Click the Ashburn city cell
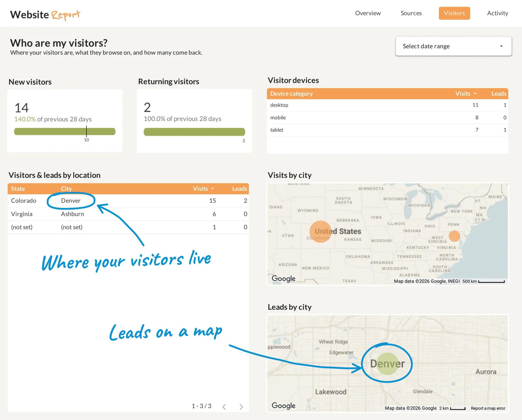 coord(73,214)
